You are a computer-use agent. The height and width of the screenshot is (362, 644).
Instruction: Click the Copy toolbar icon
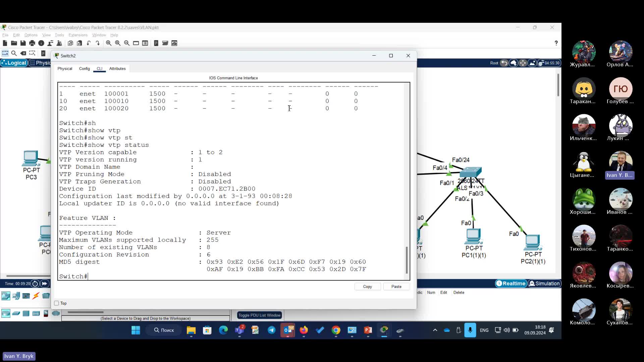pos(70,43)
